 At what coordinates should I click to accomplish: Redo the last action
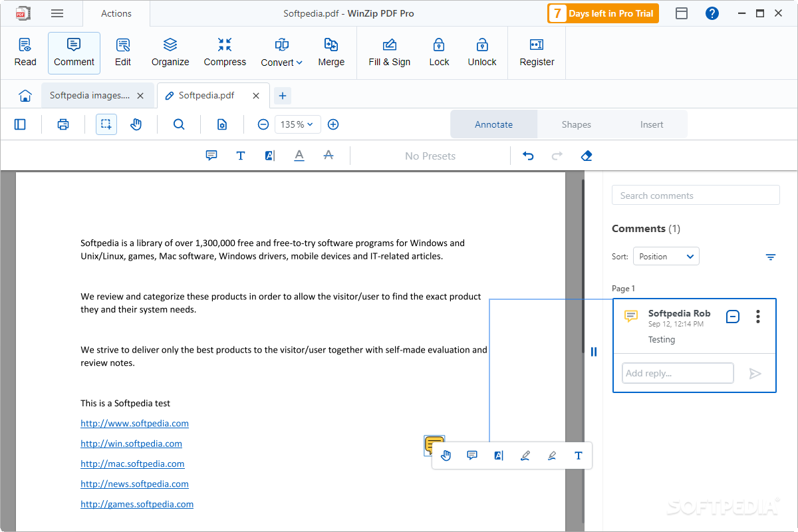557,156
